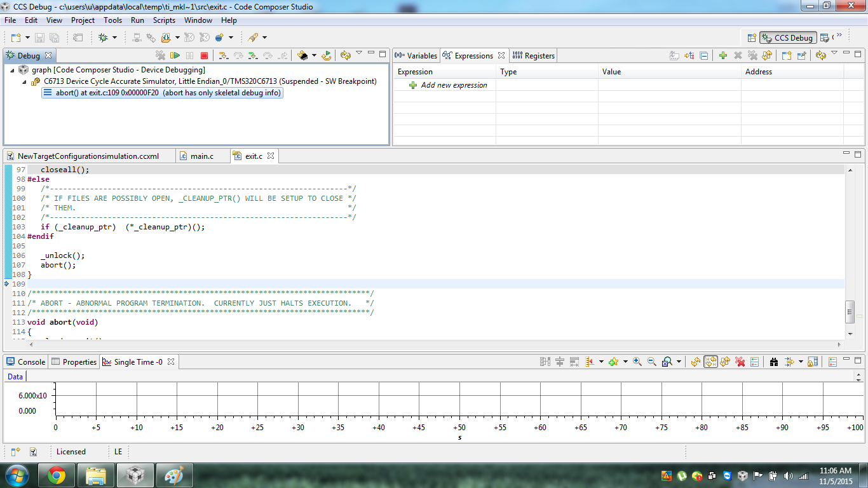Switch to the Registers tab
The image size is (868, 488).
click(534, 55)
